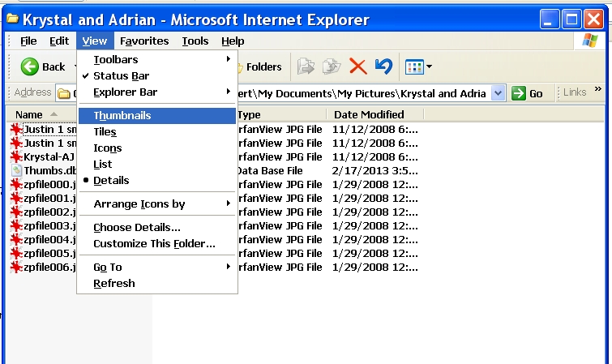Toggle the Status Bar checkmark option

tap(157, 75)
